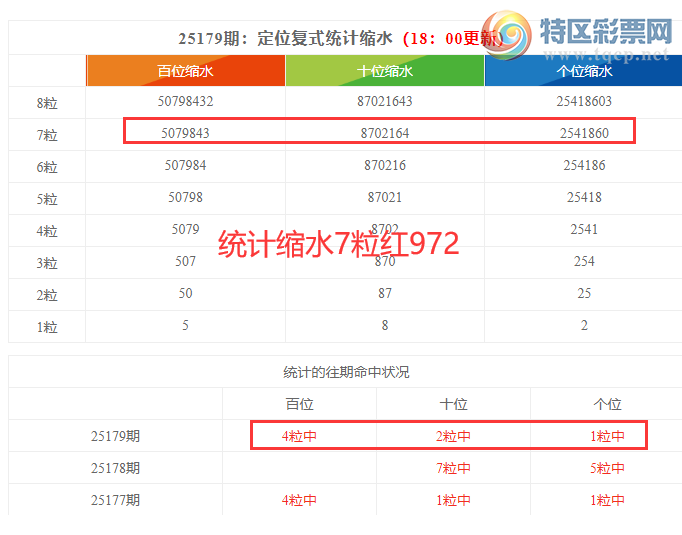This screenshot has height=535, width=682.
Task: Click the 个位 value 2541860
Action: (x=584, y=133)
